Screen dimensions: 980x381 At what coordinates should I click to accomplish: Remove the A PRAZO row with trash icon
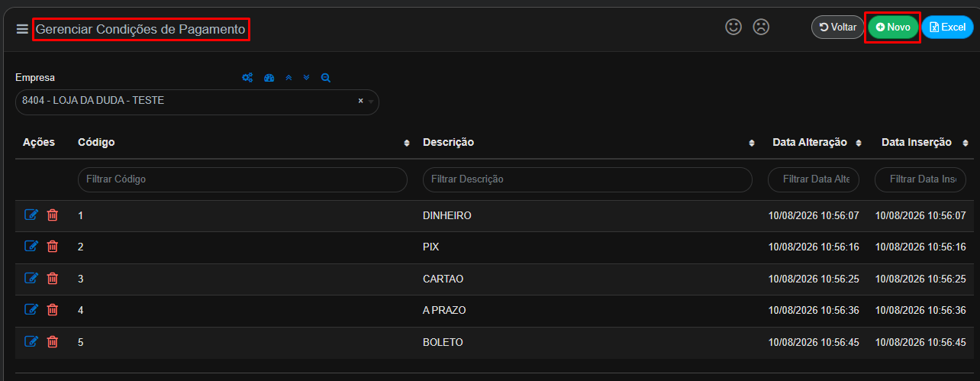coord(53,309)
